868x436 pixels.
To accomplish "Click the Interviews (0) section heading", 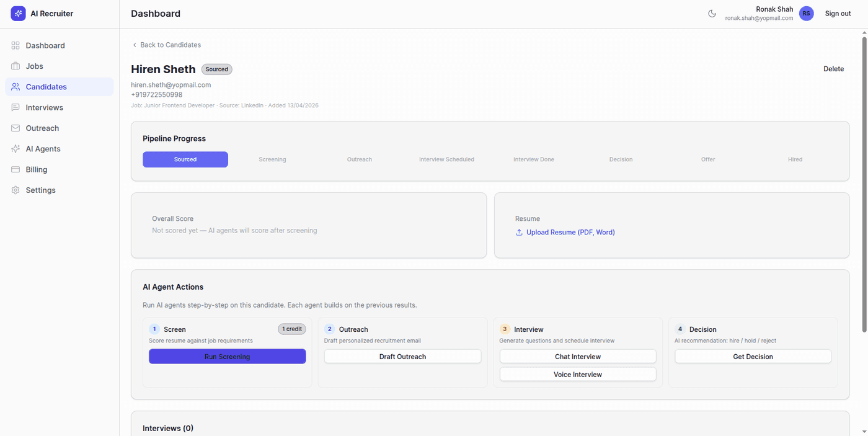I will click(x=168, y=429).
